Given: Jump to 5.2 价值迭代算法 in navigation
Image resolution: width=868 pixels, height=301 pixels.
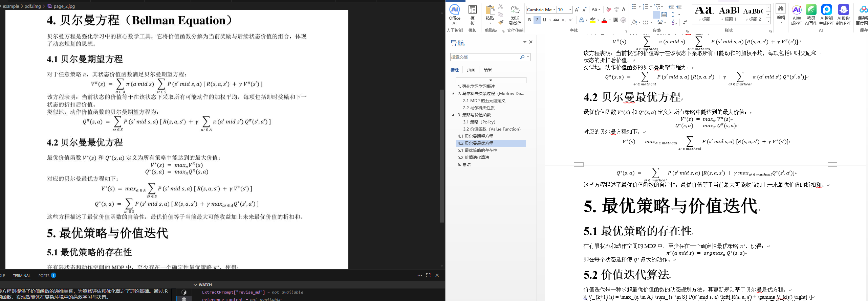Looking at the screenshot, I should coord(473,158).
